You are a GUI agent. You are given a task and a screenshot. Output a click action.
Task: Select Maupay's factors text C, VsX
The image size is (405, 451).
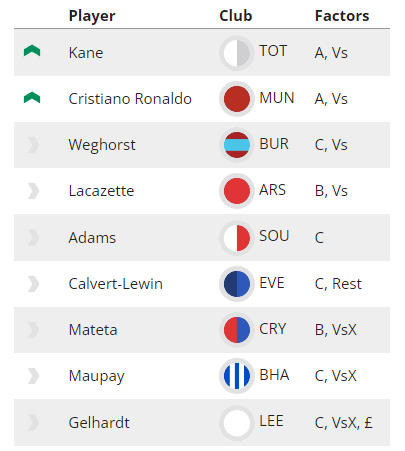coord(335,376)
